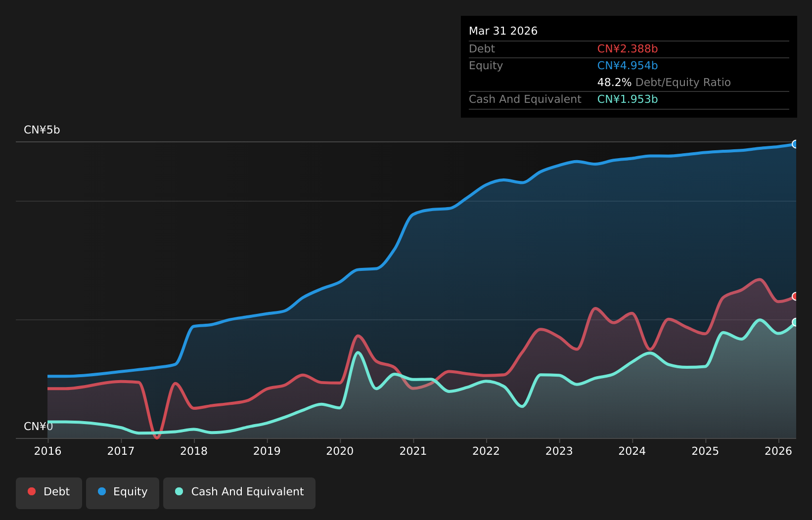Screen dimensions: 812x520
Task: Click Cash And Equivalent label in tooltip
Action: click(x=525, y=99)
